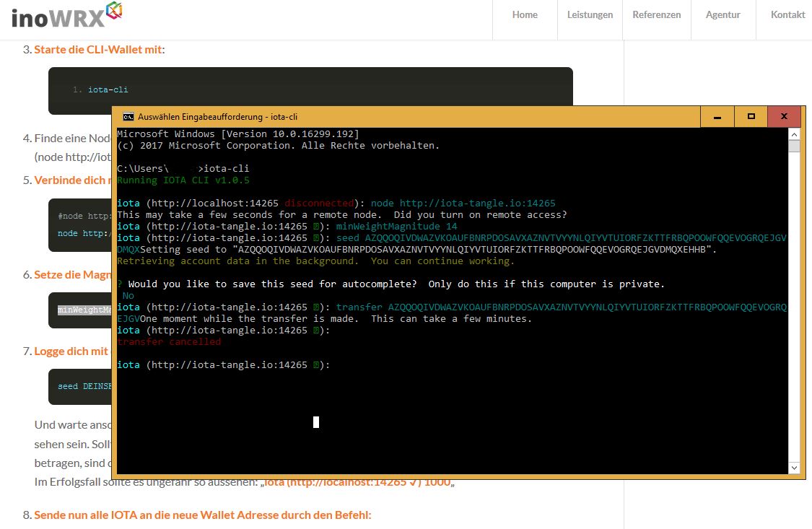The image size is (812, 529).
Task: Click the red 'disconnected' status text
Action: (x=319, y=203)
